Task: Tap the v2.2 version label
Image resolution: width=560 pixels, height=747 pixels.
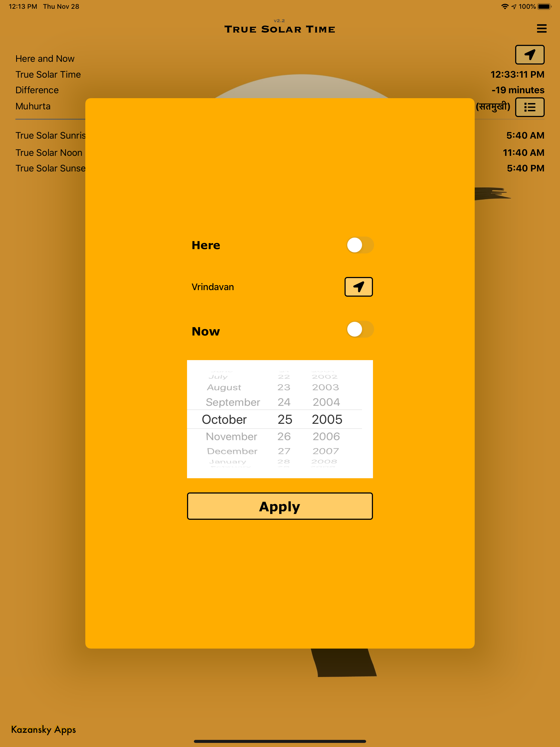Action: 279,21
